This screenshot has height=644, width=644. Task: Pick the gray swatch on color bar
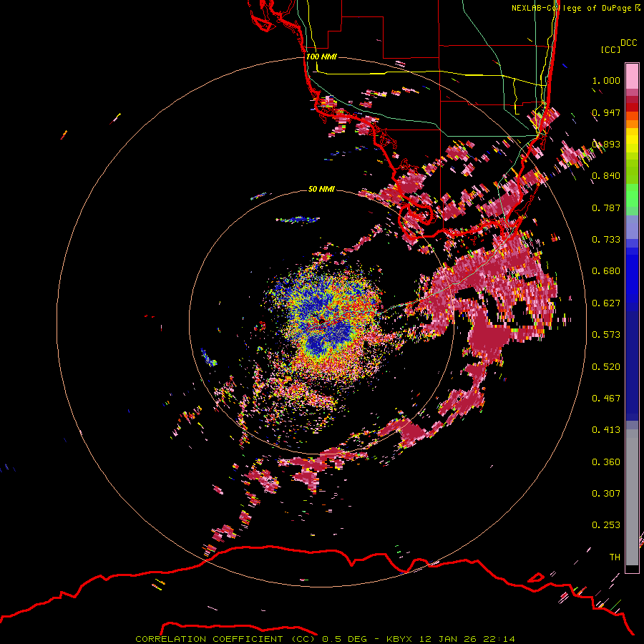coord(632,497)
